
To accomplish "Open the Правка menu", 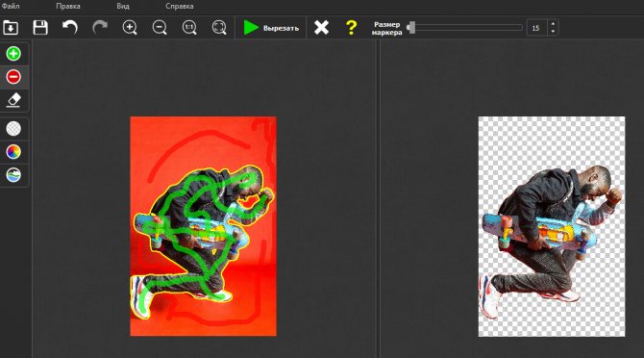I will [x=68, y=6].
